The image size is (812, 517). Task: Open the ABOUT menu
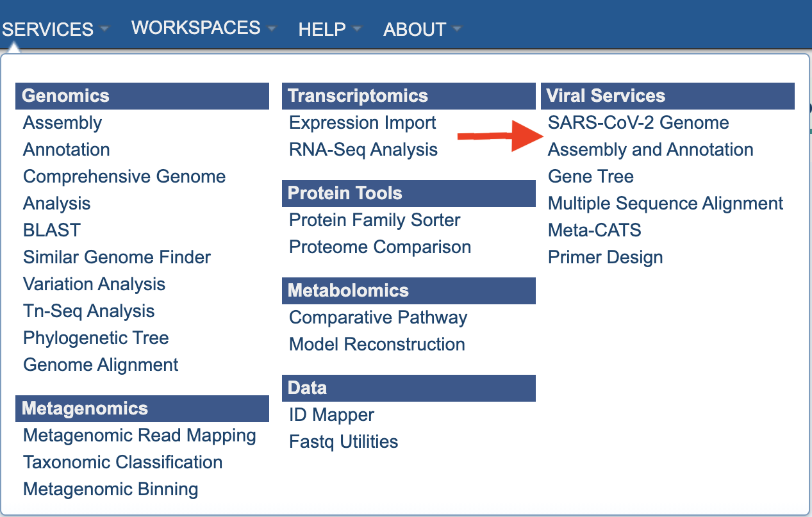415,29
